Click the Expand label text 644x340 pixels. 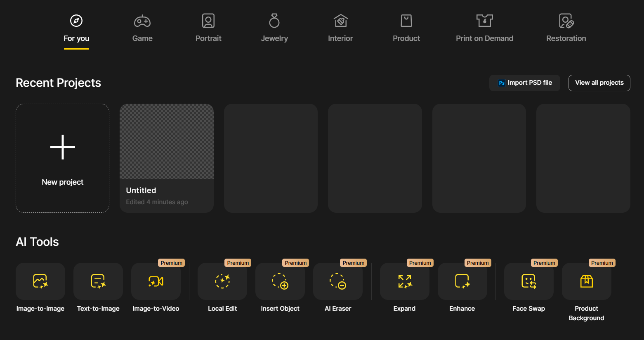tap(405, 309)
